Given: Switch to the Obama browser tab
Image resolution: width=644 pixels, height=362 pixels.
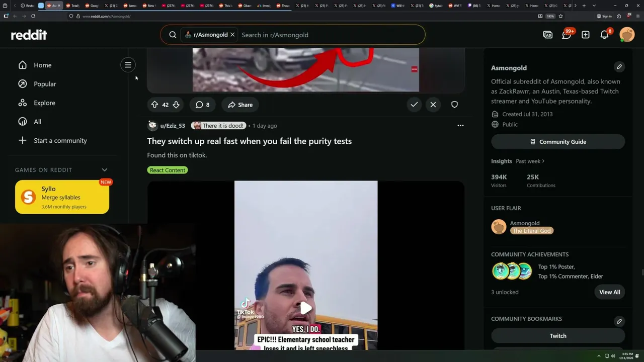Looking at the screenshot, I should (x=245, y=6).
